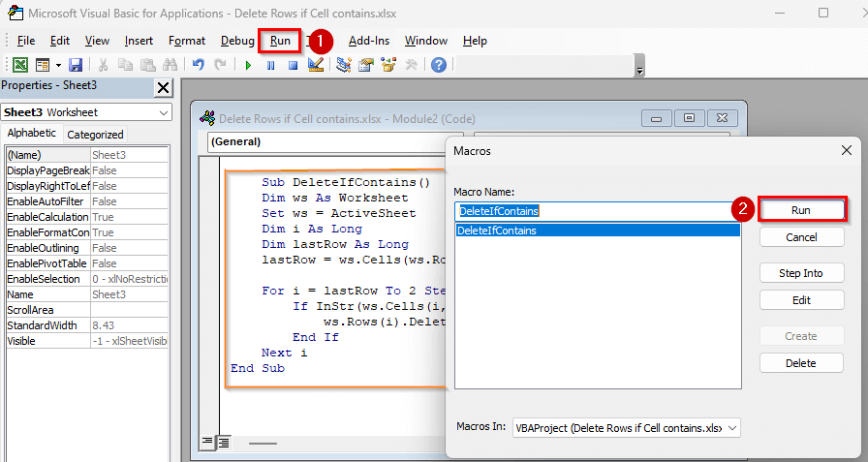
Task: Expand the Sheet3 Worksheet object dropdown
Action: click(x=162, y=112)
